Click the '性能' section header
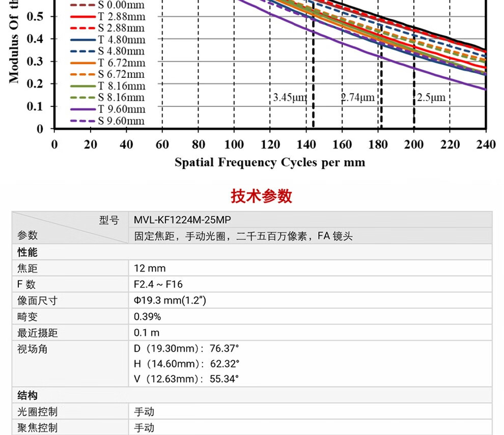This screenshot has height=435, width=504. pyautogui.click(x=27, y=252)
